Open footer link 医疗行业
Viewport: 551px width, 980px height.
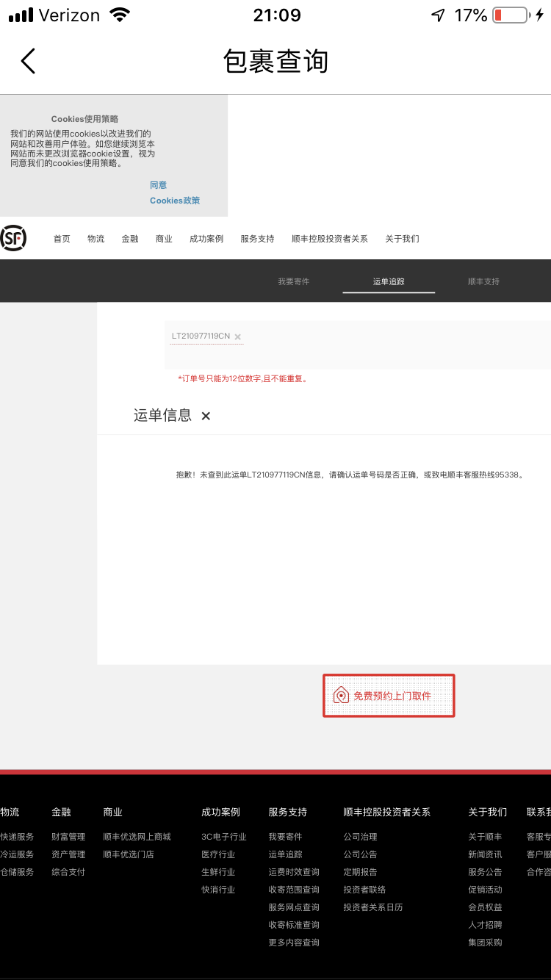coord(218,854)
